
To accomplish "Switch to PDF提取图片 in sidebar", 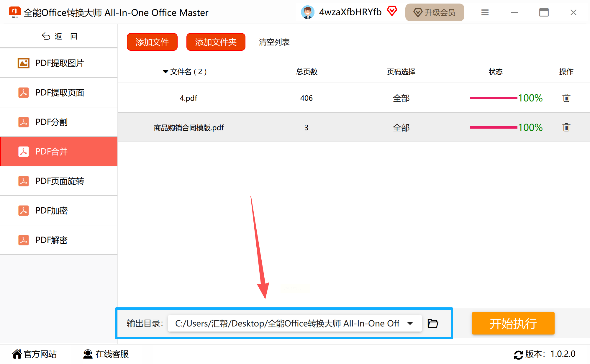I will [x=59, y=63].
